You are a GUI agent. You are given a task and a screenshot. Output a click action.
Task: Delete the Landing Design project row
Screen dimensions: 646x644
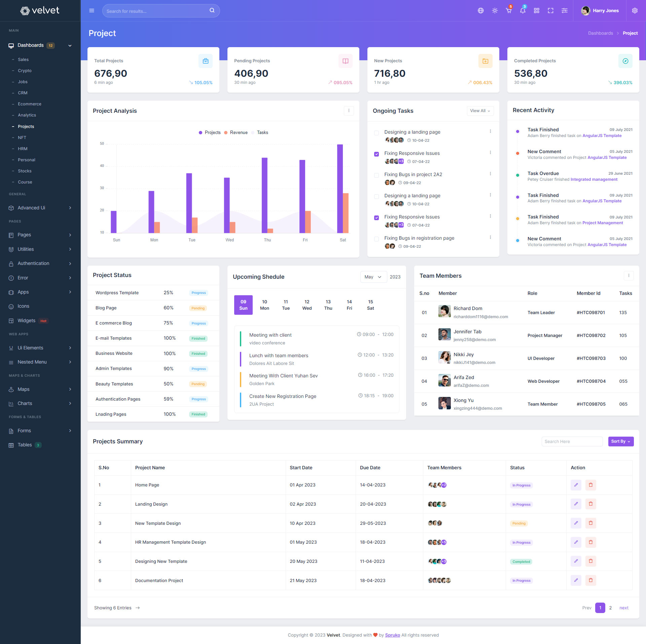pos(590,504)
